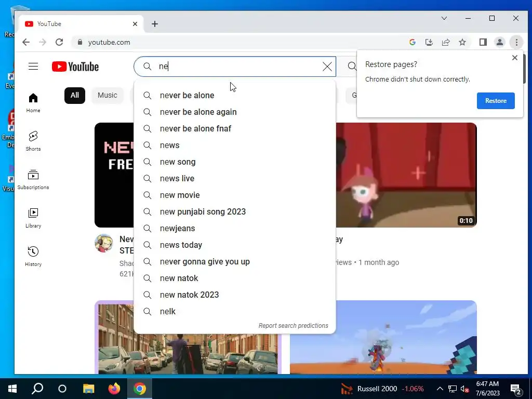
Task: Click the YouTube logo
Action: (75, 66)
